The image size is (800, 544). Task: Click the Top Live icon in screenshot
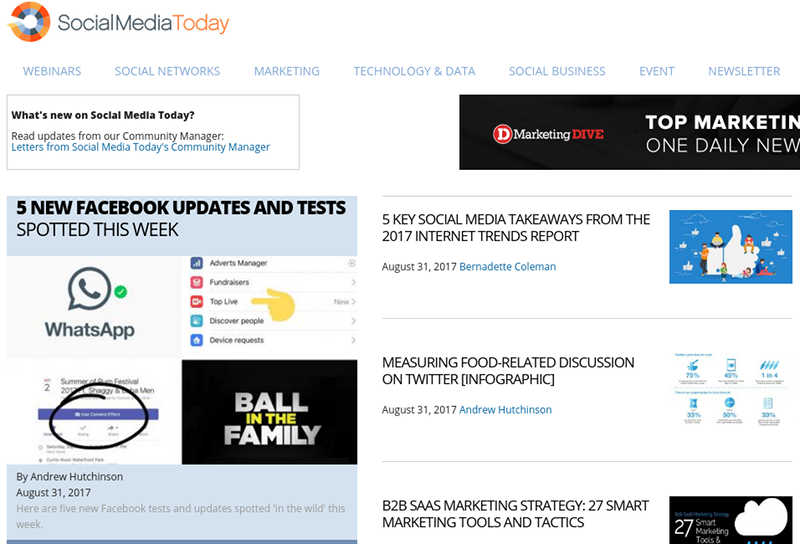[197, 302]
